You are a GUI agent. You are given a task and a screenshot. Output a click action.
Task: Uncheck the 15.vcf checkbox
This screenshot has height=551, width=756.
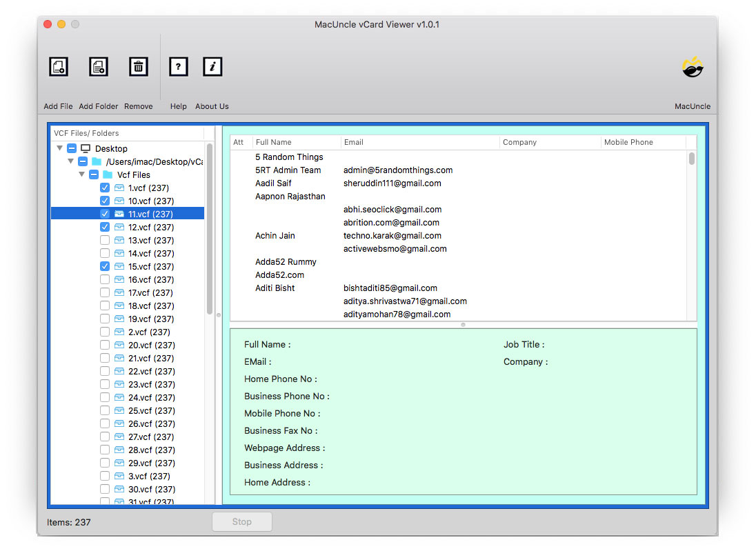click(x=105, y=267)
